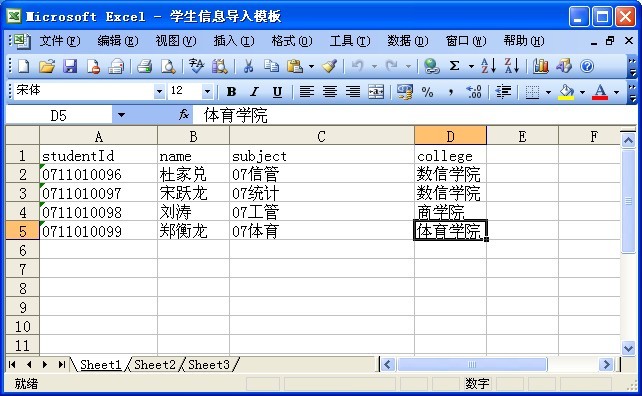Click the Name Box showing D5

point(59,115)
